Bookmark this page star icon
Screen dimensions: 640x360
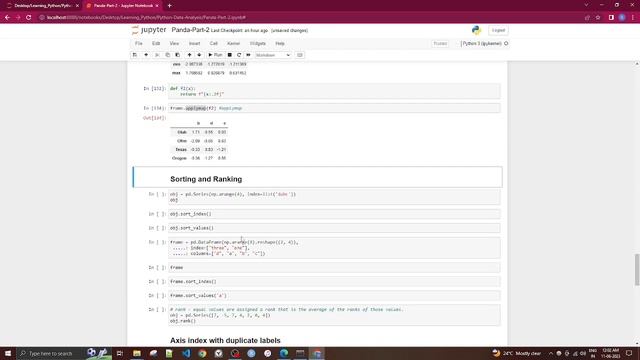[598, 18]
